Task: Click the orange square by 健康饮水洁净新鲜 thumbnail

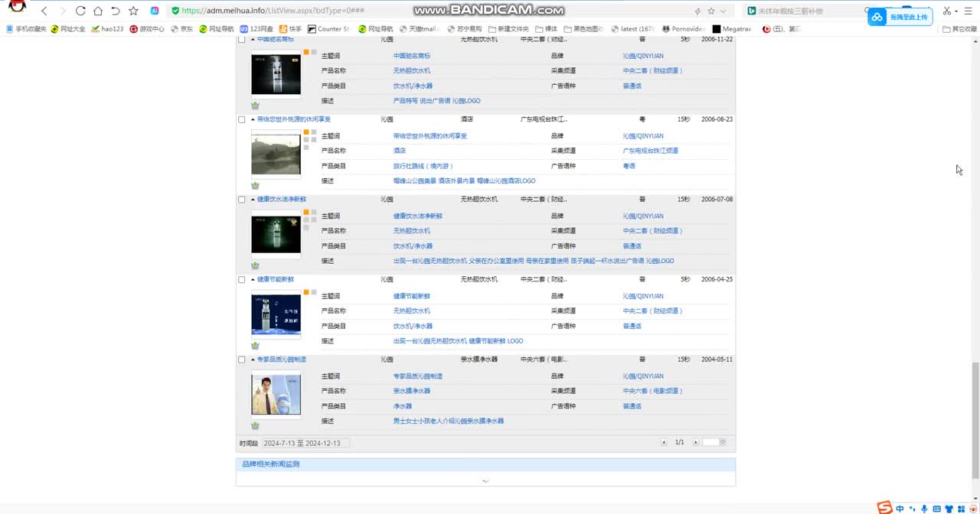Action: pyautogui.click(x=306, y=212)
